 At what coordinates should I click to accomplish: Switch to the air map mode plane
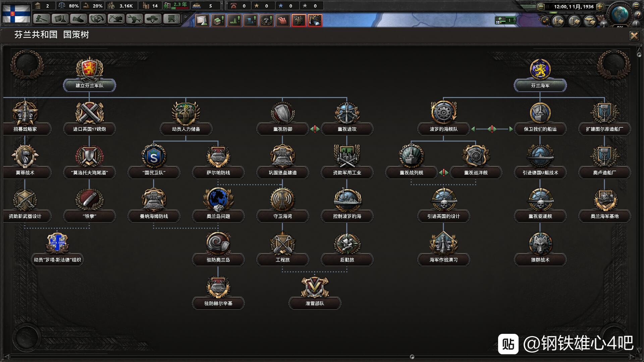(590, 21)
